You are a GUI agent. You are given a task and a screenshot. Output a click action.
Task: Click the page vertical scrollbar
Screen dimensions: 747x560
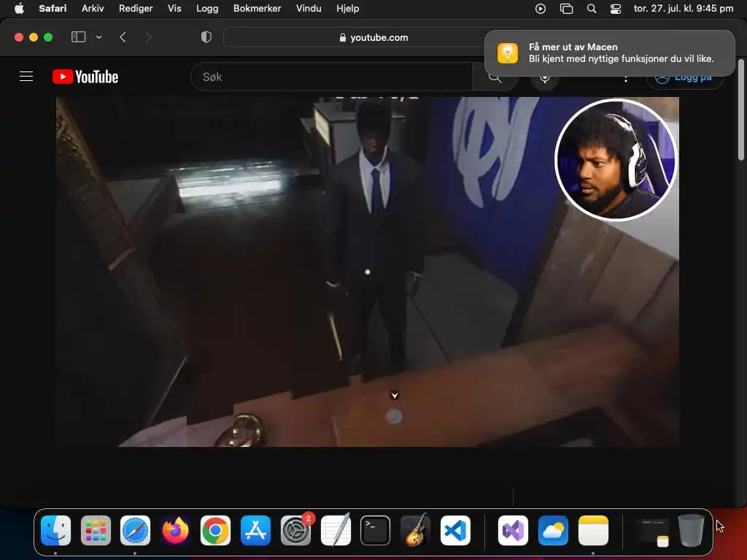coord(741,109)
